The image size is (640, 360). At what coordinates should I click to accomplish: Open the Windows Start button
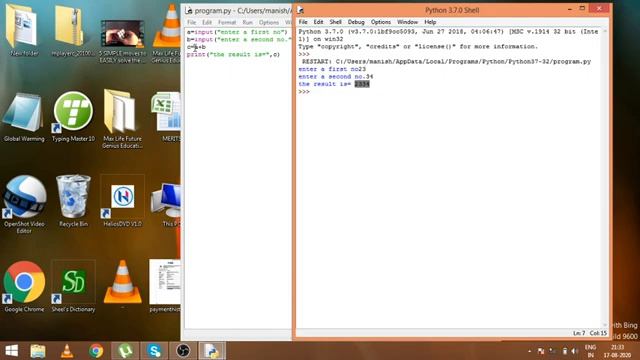tap(11, 351)
